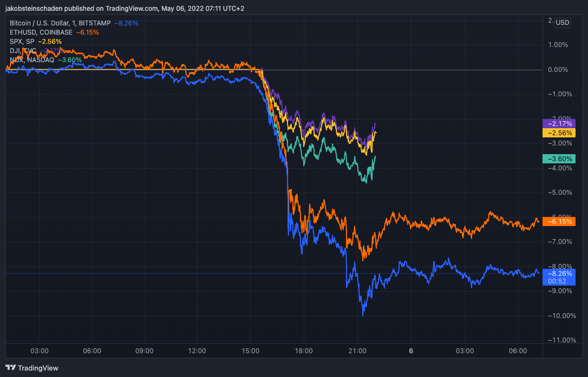
Task: Click the NDX, NASDAQ legend label
Action: [x=32, y=60]
